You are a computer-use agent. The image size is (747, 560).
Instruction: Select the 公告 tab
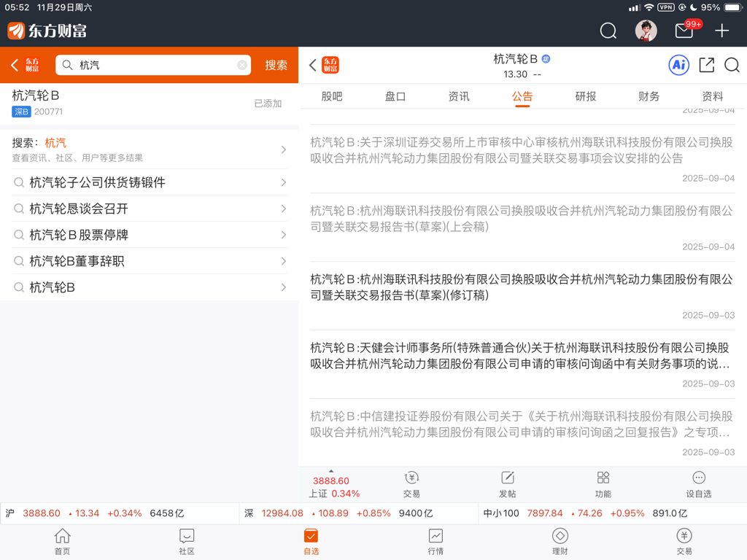[x=522, y=97]
